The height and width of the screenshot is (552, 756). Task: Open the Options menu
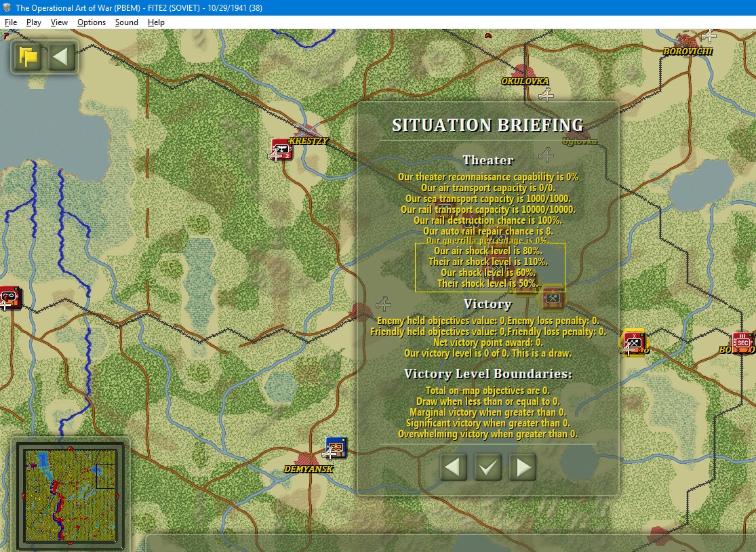(91, 22)
